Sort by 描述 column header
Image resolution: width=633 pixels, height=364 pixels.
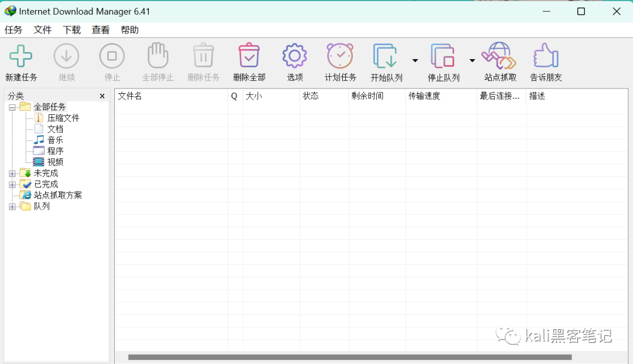tap(577, 96)
